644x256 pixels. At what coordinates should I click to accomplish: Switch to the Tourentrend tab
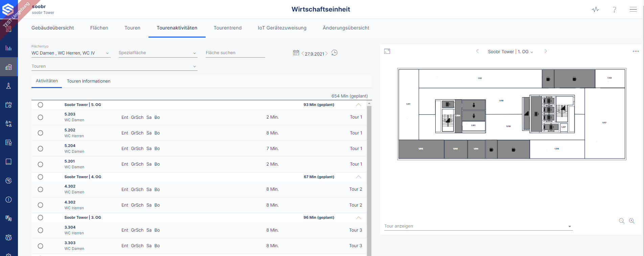tap(228, 28)
